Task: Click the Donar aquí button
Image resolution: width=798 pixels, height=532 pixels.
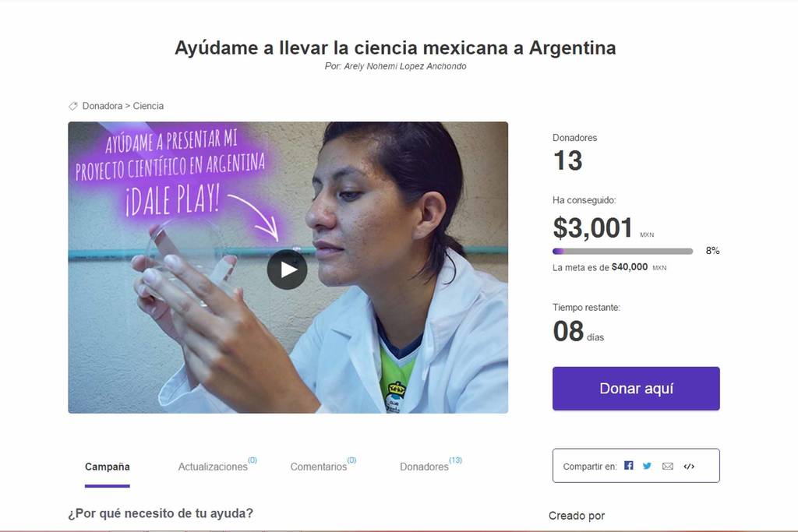Action: click(x=636, y=389)
